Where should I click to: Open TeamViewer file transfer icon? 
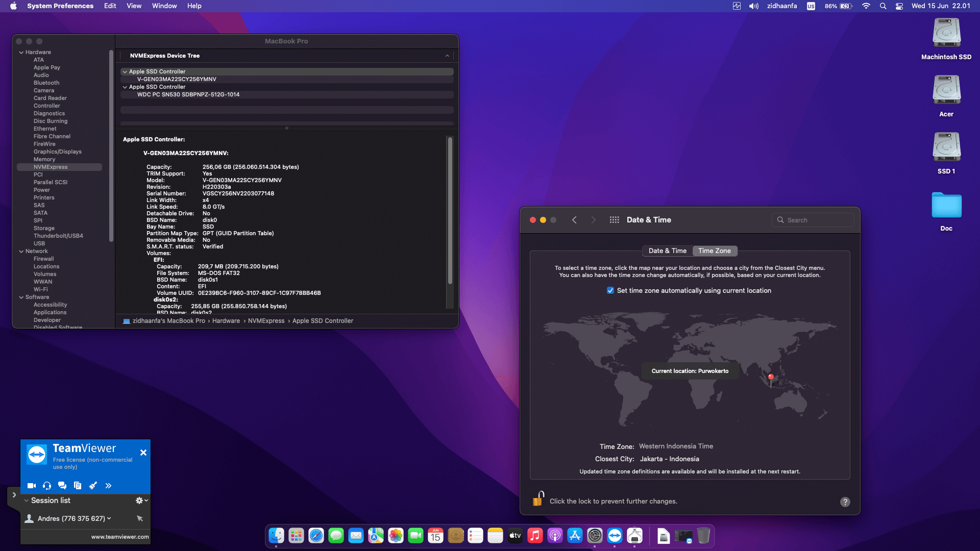(78, 486)
